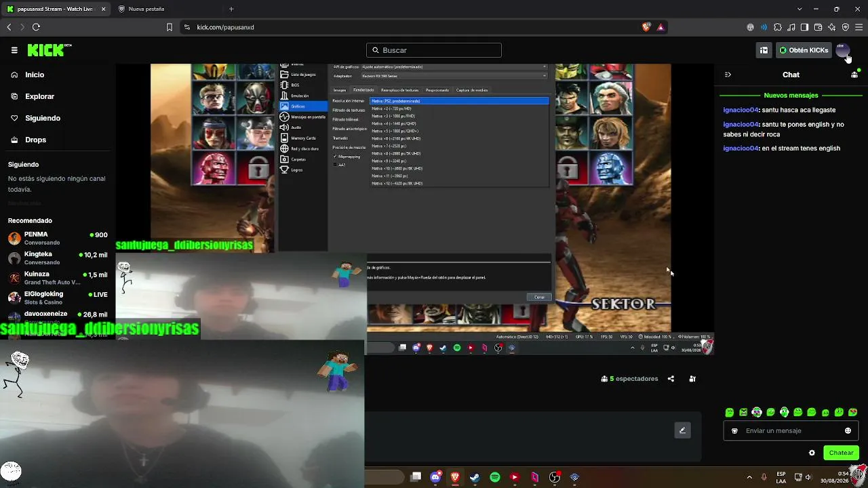Viewport: 868px width, 488px height.
Task: Click the Brave browser back arrow
Action: tap(9, 27)
